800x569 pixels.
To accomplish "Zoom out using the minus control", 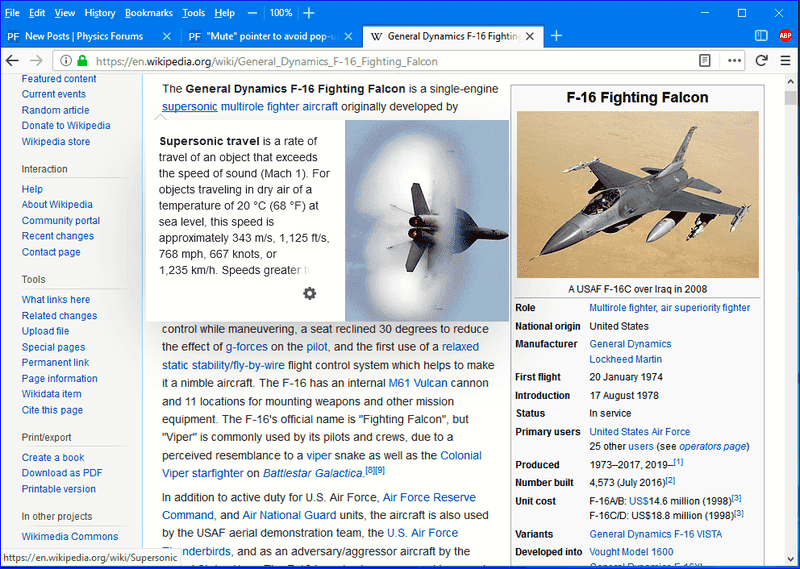I will (253, 13).
